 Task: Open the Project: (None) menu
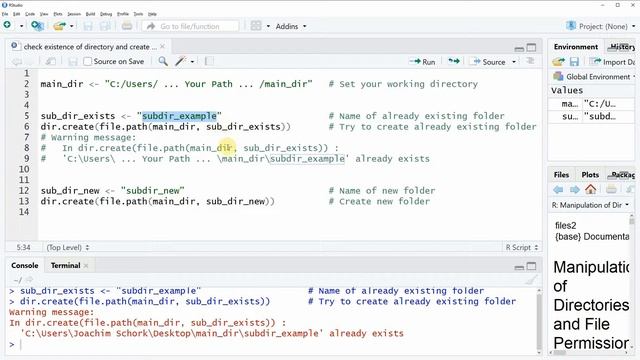(601, 26)
